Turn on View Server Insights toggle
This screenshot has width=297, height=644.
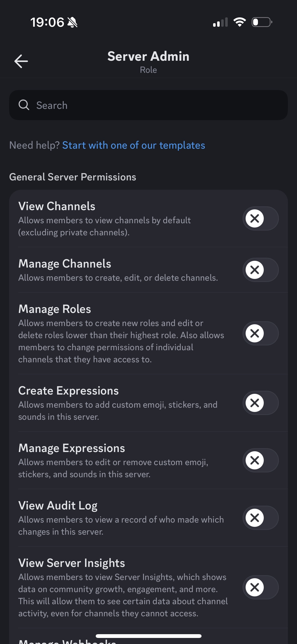click(x=260, y=587)
